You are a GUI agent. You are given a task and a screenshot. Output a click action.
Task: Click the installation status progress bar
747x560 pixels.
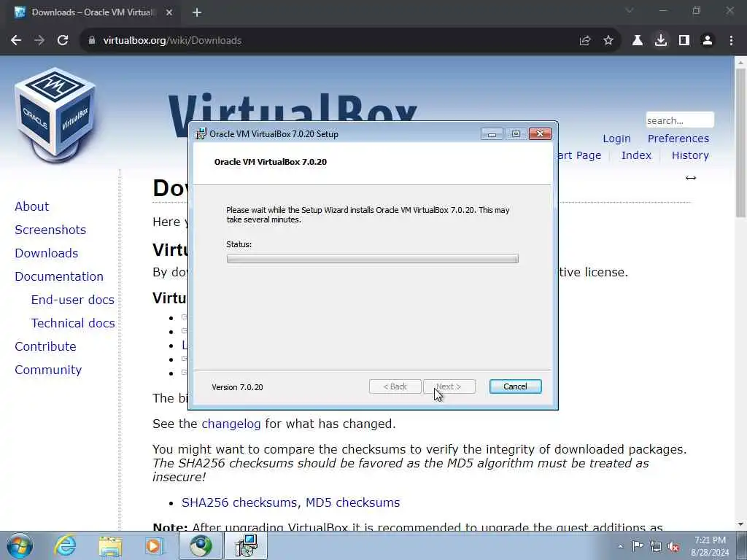pos(373,259)
